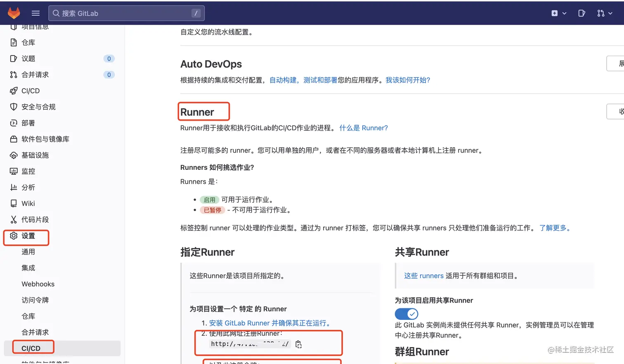Select Webhooks under settings

tap(38, 284)
